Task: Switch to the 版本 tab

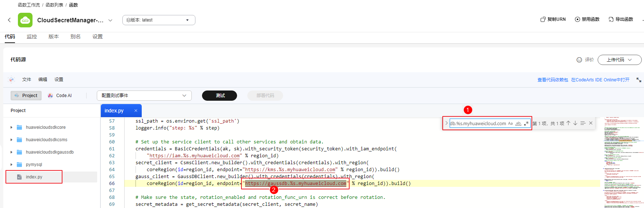Action: (54, 36)
